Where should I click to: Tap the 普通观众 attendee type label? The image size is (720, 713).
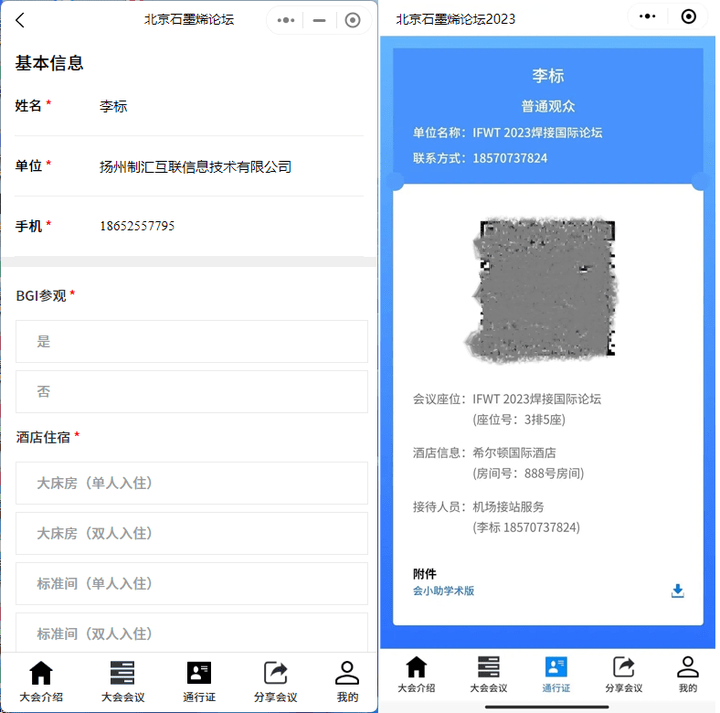pos(548,107)
